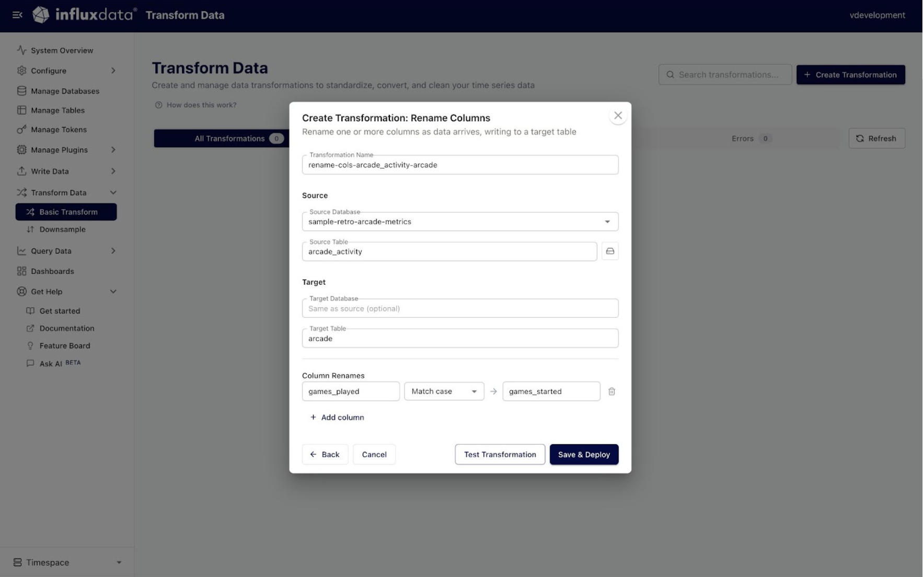Close the Create Transformation dialog

[618, 116]
